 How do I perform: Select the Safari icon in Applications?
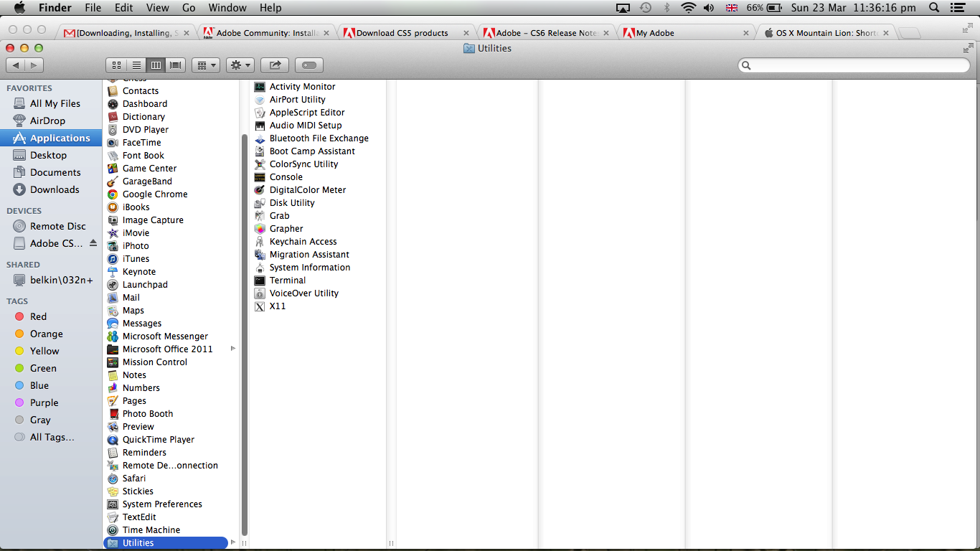[x=113, y=479]
